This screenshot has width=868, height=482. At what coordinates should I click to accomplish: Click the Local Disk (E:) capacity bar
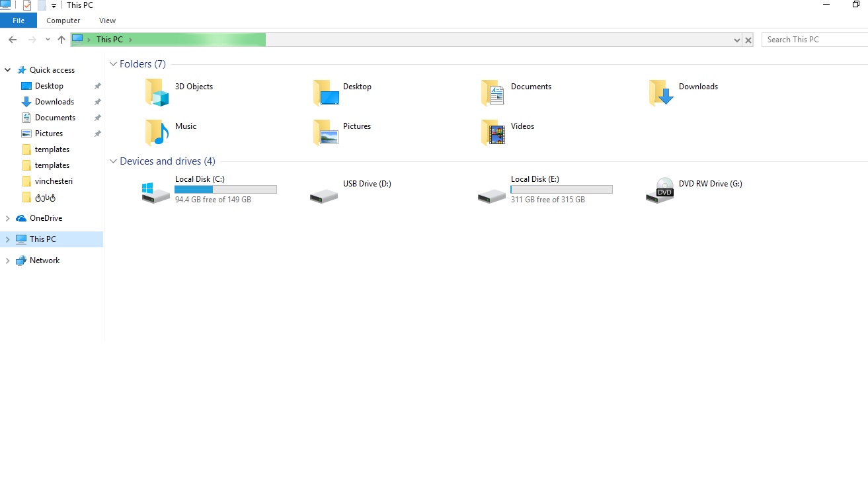561,189
